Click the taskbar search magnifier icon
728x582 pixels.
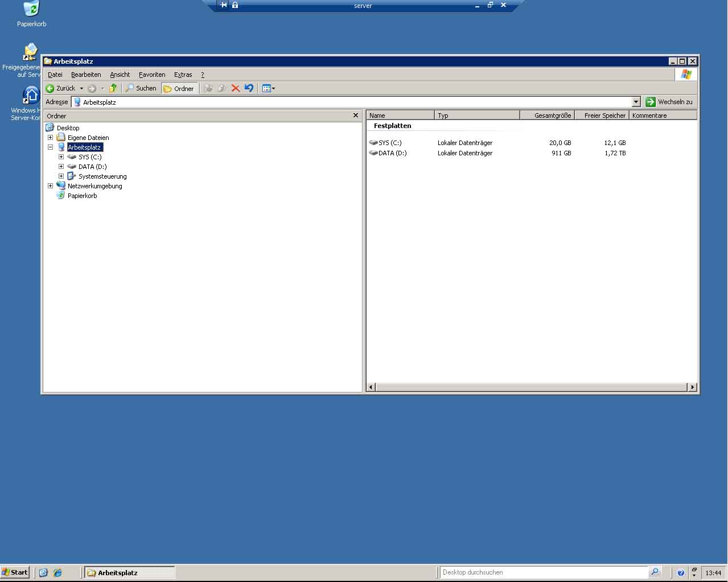click(x=655, y=572)
